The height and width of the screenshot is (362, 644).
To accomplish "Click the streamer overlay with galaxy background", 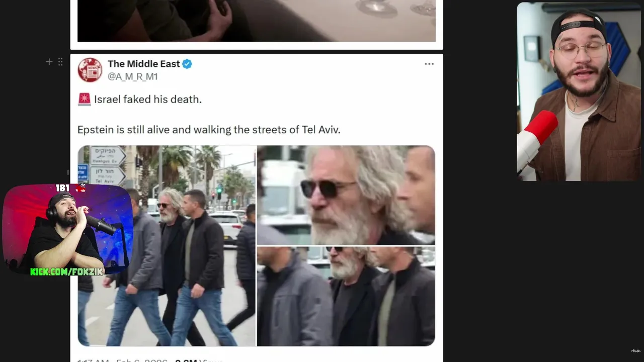I will point(68,229).
